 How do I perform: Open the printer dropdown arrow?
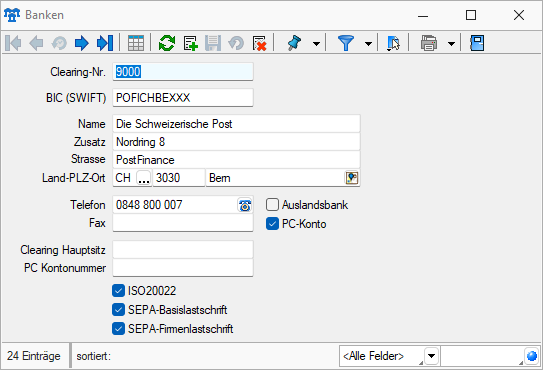pyautogui.click(x=451, y=44)
